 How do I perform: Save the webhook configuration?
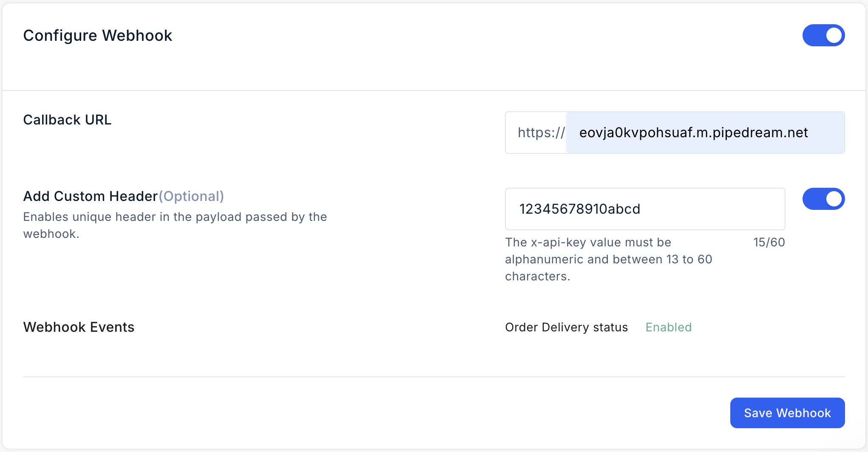[787, 413]
